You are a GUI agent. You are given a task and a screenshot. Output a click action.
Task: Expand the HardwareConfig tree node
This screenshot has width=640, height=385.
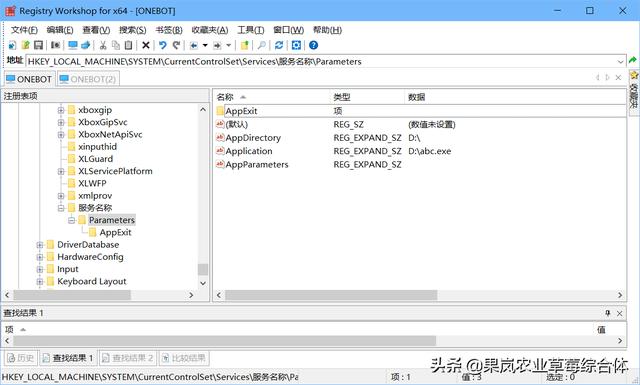[x=40, y=257]
